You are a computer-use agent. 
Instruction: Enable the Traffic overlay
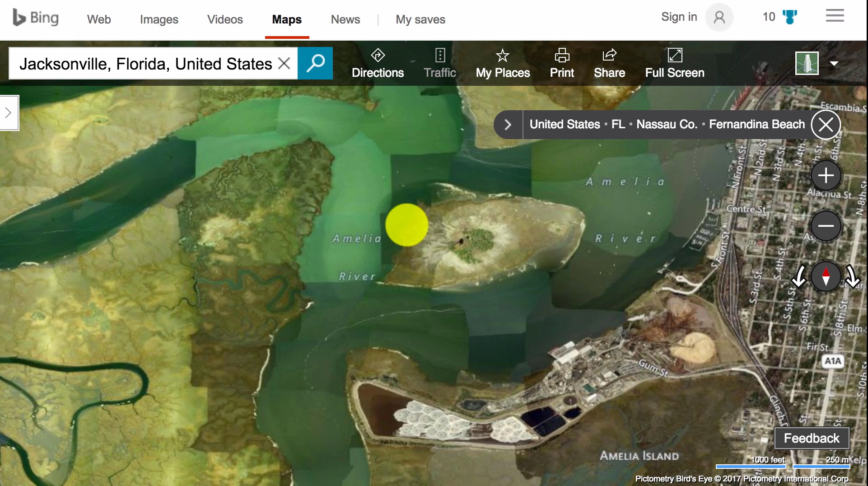(439, 63)
